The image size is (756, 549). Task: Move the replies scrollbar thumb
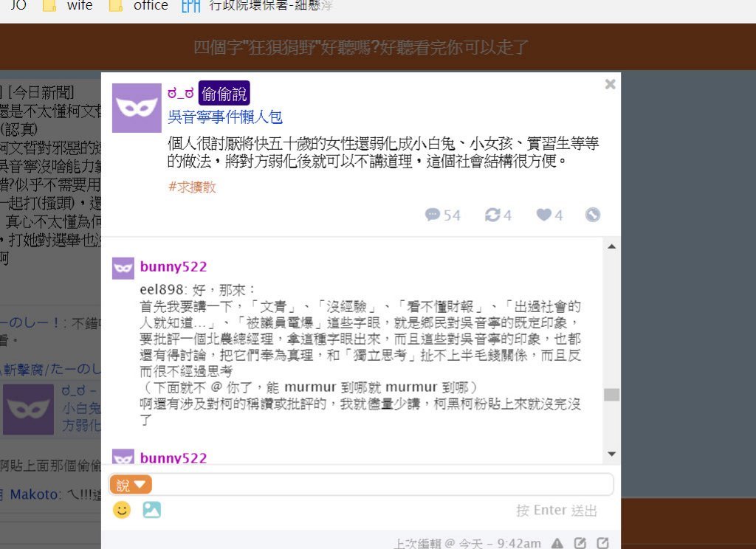point(612,394)
